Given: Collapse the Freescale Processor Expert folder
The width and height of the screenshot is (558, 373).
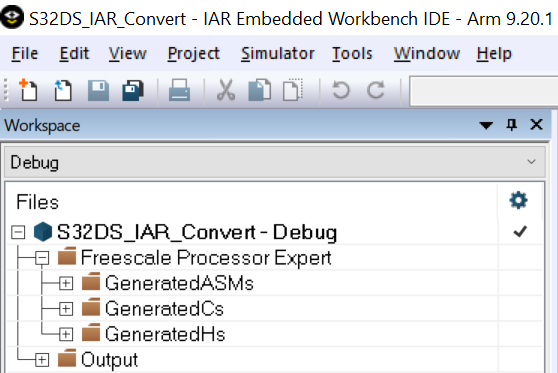Looking at the screenshot, I should pyautogui.click(x=42, y=258).
